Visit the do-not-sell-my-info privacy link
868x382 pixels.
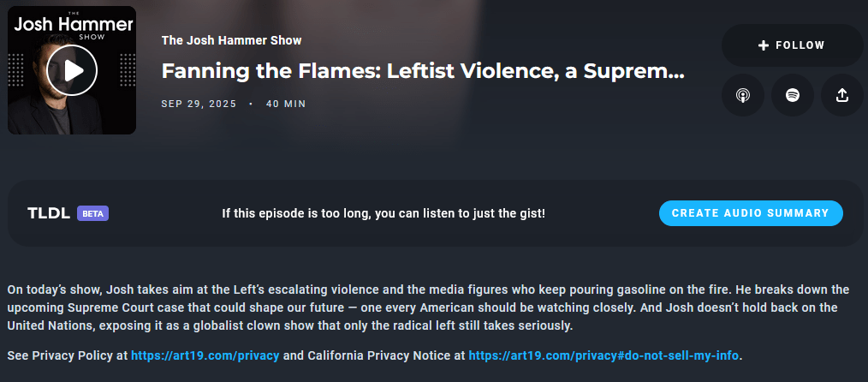pyautogui.click(x=603, y=354)
